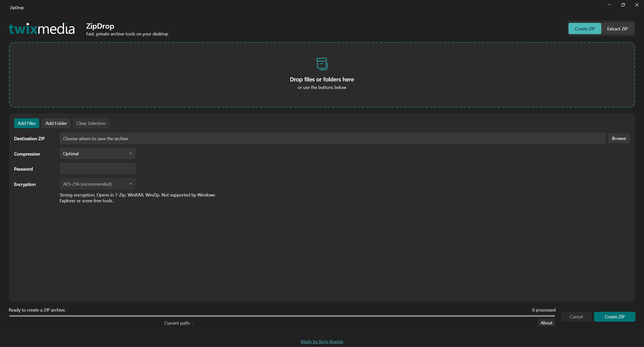Click the Destination ZIP path field
The image size is (644, 347).
(333, 138)
